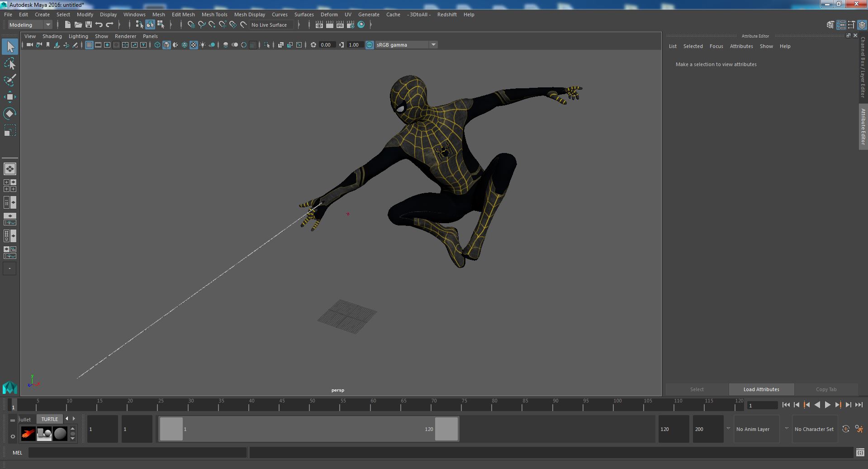
Task: Toggle the Channel Box layer editor icon
Action: click(862, 25)
